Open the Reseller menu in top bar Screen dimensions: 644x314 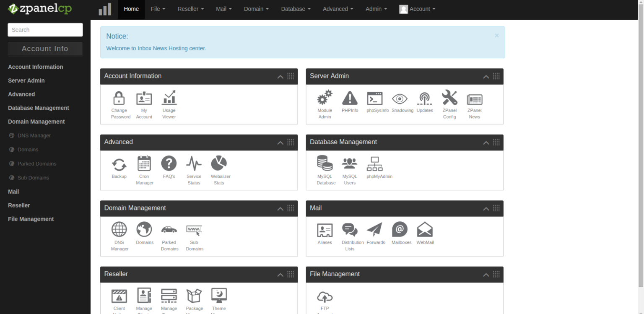coord(190,9)
